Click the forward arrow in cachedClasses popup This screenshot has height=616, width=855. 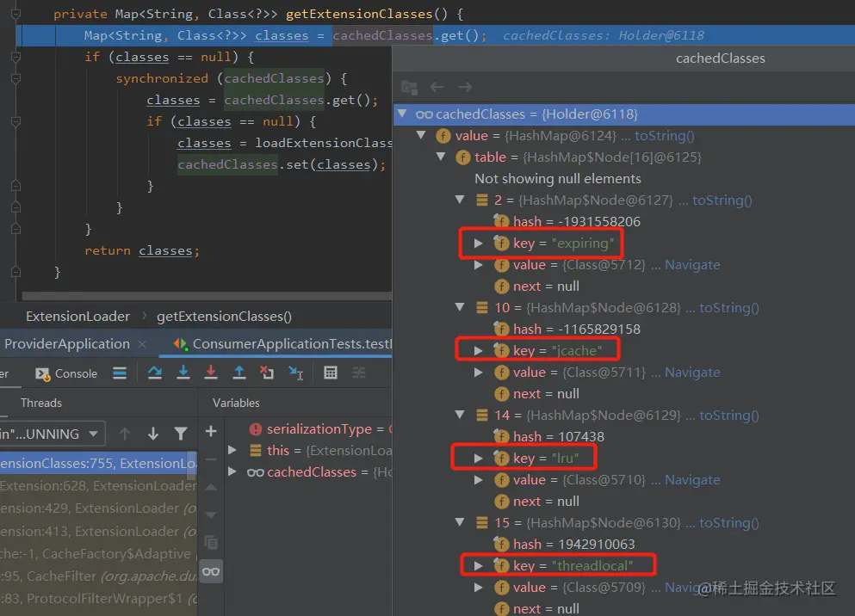pyautogui.click(x=465, y=87)
